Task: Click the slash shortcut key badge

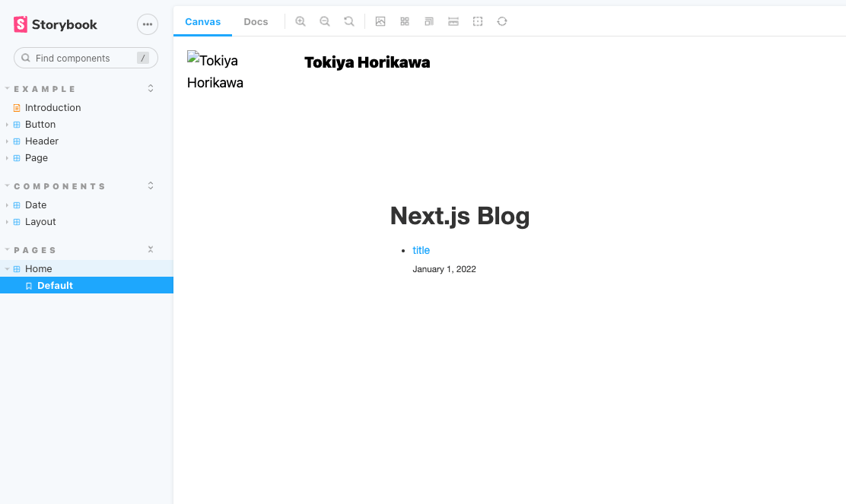Action: [x=143, y=59]
